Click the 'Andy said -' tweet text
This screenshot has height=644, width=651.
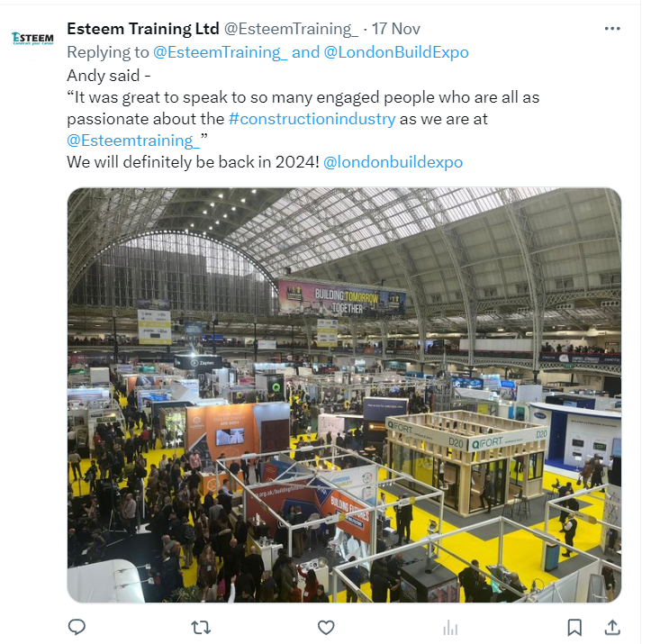[108, 76]
